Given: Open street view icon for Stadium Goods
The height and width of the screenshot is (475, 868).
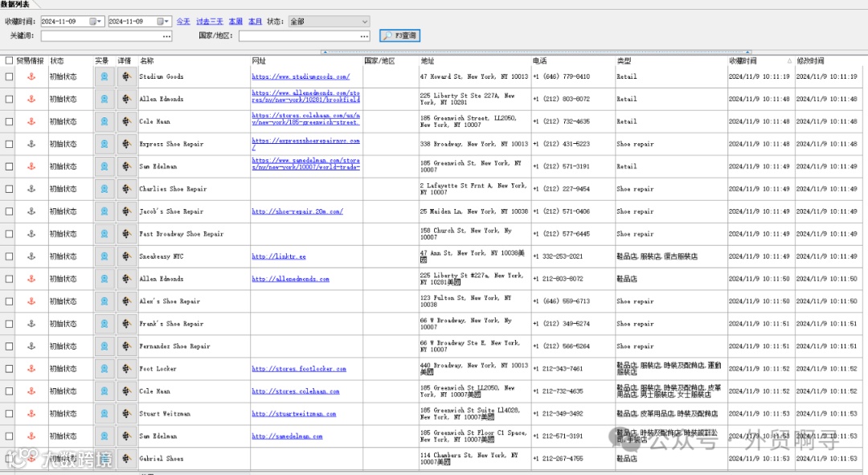Looking at the screenshot, I should pos(104,76).
